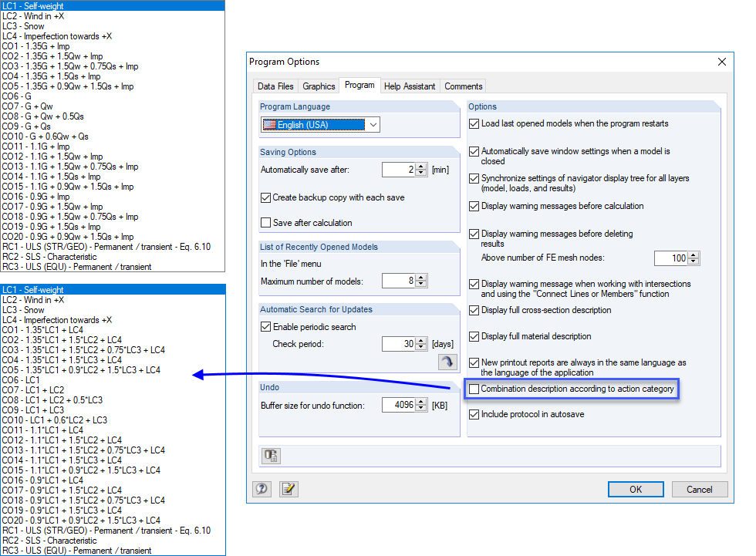This screenshot has width=756, height=556.
Task: Select CO10 - G + 0.6Qw + Qs
Action: pos(113,136)
